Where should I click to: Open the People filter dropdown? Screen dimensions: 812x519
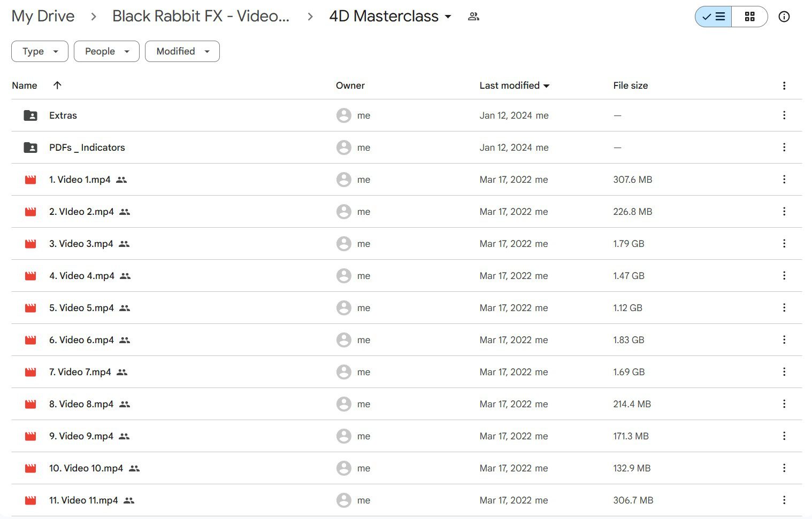pos(106,51)
